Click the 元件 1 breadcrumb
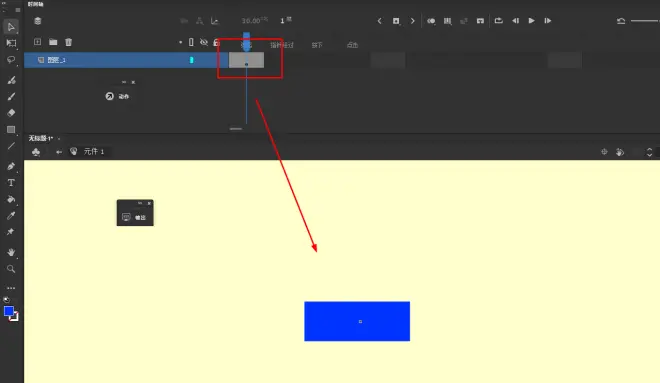Screen dimensions: 660x383 pos(93,152)
